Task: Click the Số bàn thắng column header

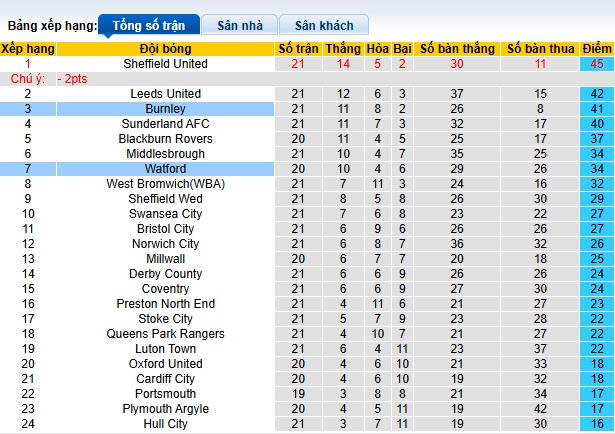Action: click(456, 48)
